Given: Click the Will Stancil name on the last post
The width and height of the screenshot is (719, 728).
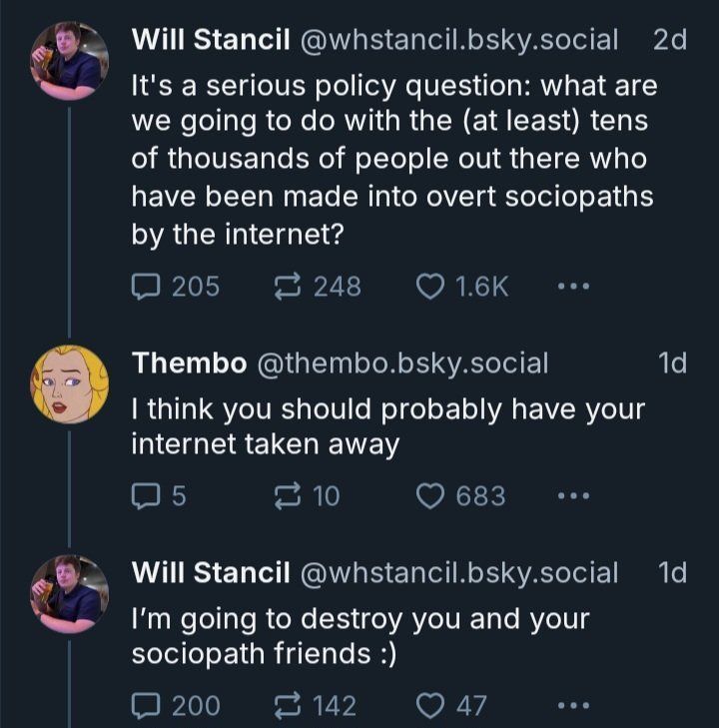Looking at the screenshot, I should 210,573.
